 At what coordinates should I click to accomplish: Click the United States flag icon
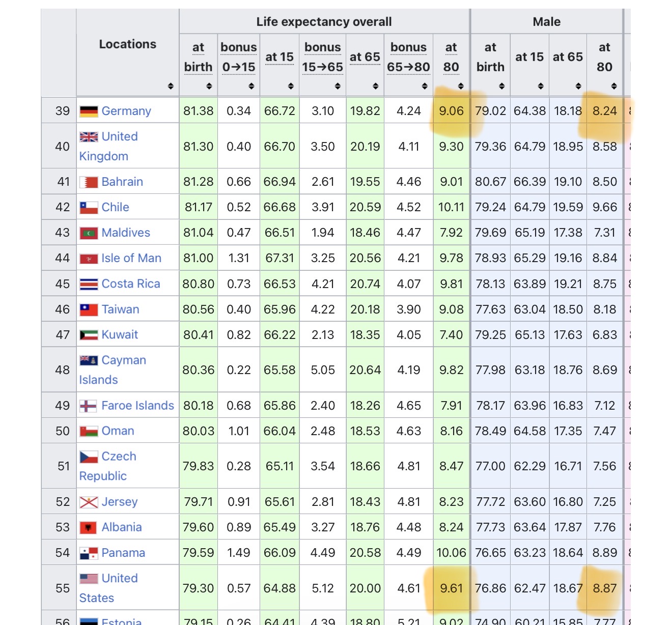[x=89, y=579]
